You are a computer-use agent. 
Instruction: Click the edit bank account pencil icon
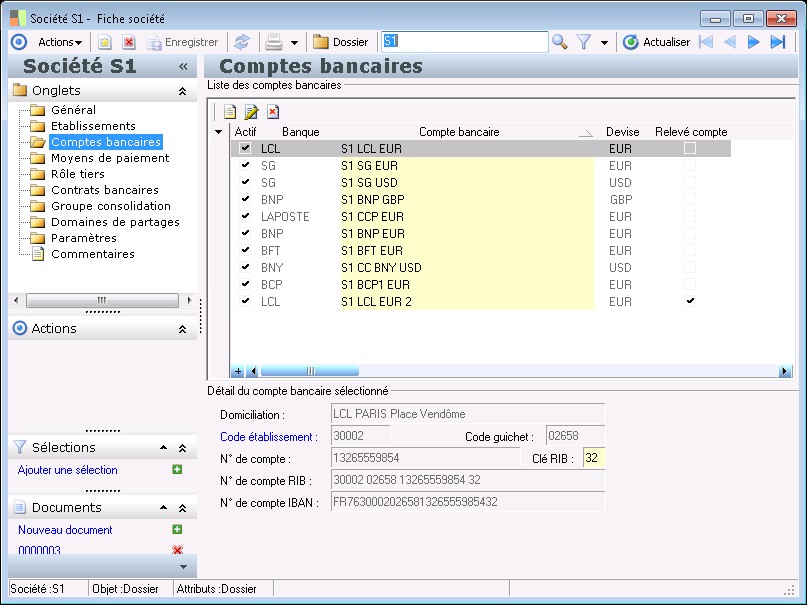(252, 111)
